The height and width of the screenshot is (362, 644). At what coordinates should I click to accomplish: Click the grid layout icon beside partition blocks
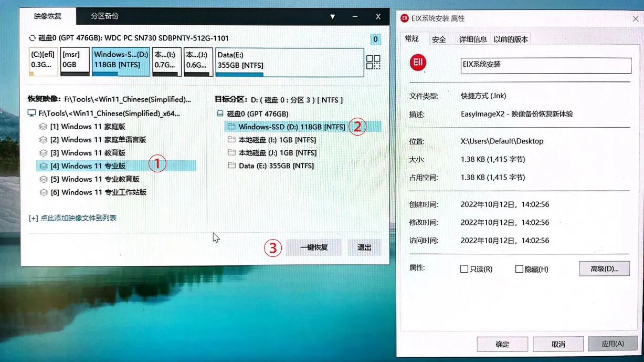[x=373, y=62]
